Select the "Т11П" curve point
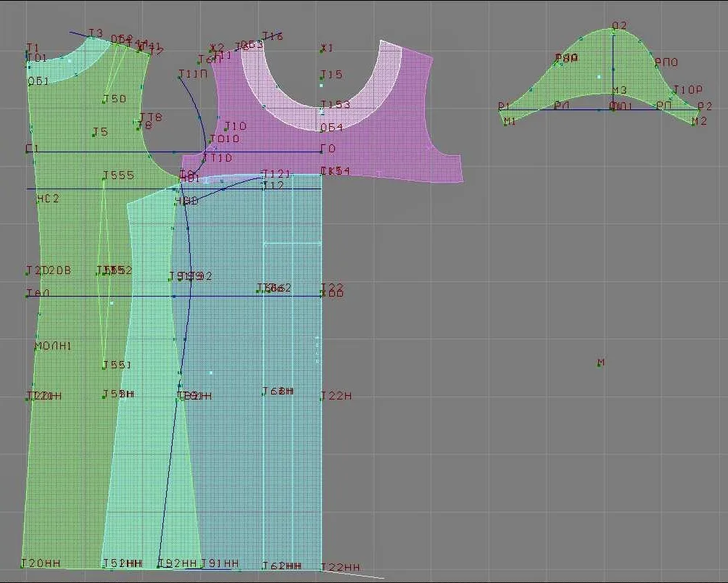 193,74
